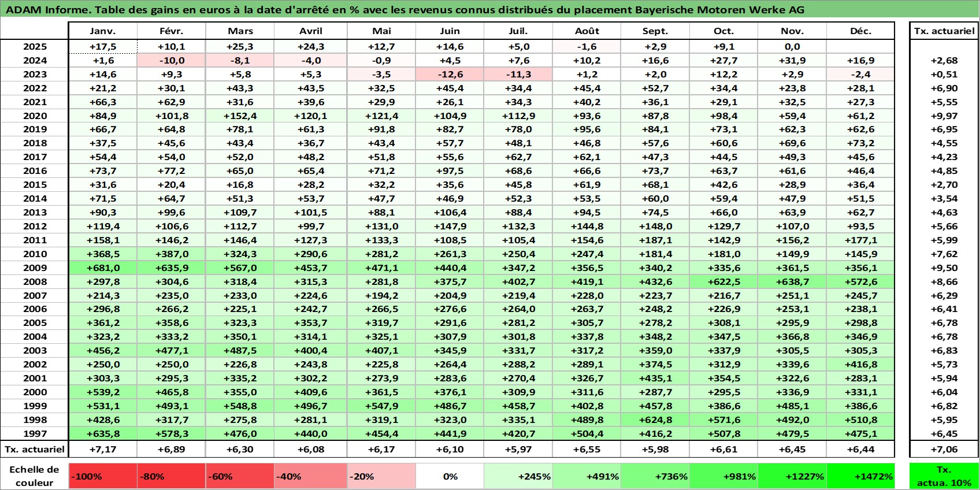Click the 'Févr.' column header
The width and height of the screenshot is (980, 490).
[x=172, y=31]
